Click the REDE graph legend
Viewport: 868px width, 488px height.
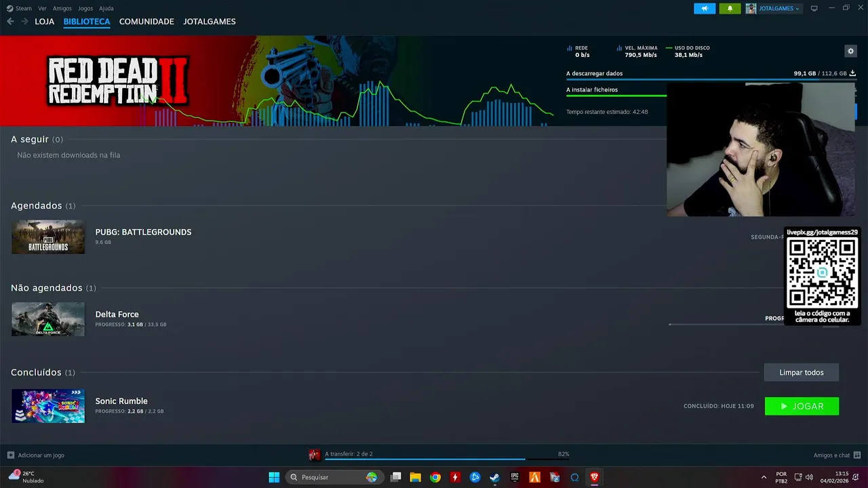[x=578, y=52]
